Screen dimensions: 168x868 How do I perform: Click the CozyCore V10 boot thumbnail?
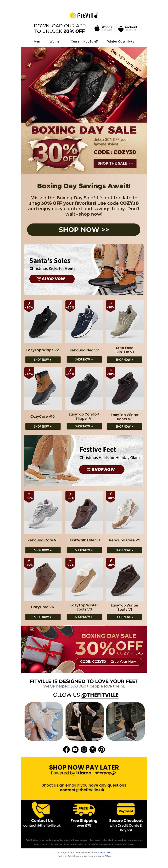[x=43, y=388]
